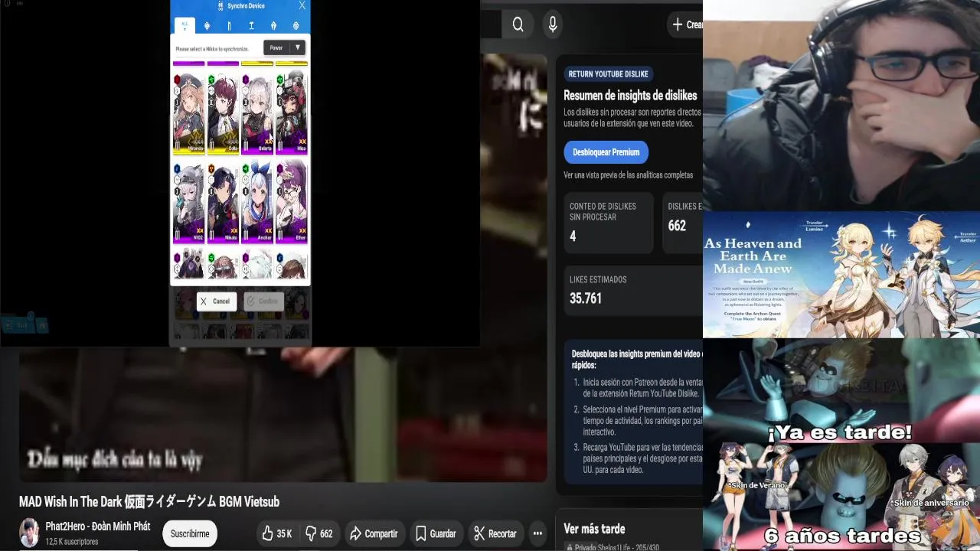Image resolution: width=980 pixels, height=551 pixels.
Task: Pick the Belorta character card
Action: 257,112
